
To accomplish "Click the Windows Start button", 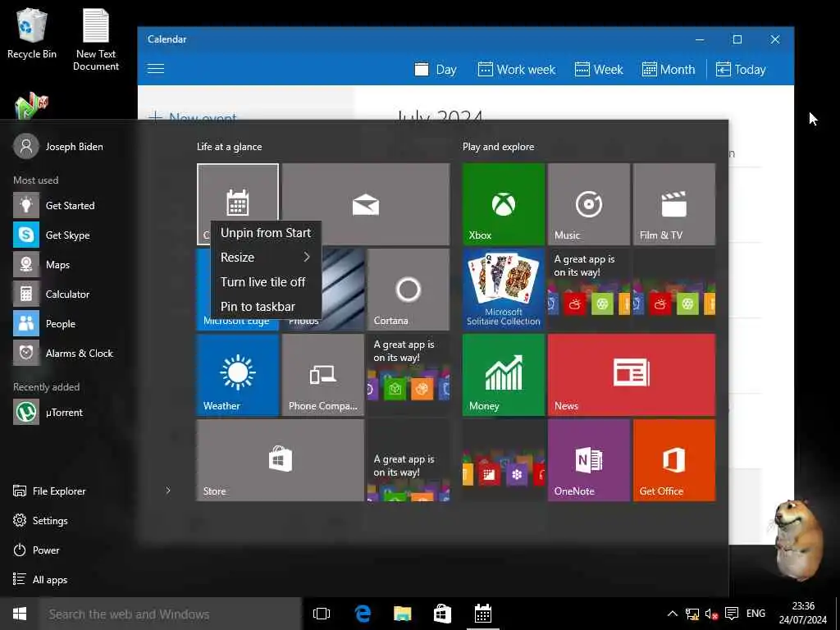I will [20, 614].
